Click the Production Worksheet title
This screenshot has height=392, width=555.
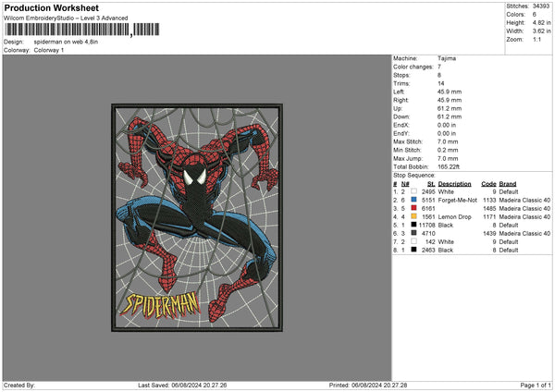point(51,8)
